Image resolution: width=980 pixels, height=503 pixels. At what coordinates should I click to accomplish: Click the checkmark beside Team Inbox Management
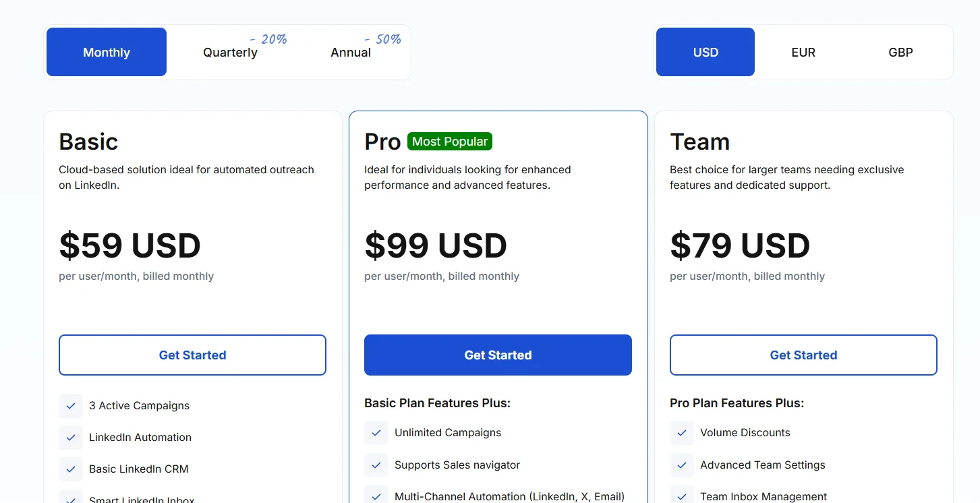[x=682, y=496]
